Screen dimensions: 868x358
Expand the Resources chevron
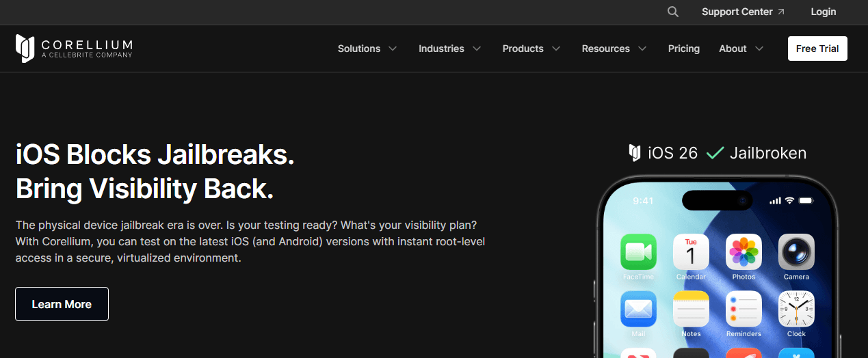click(x=642, y=49)
